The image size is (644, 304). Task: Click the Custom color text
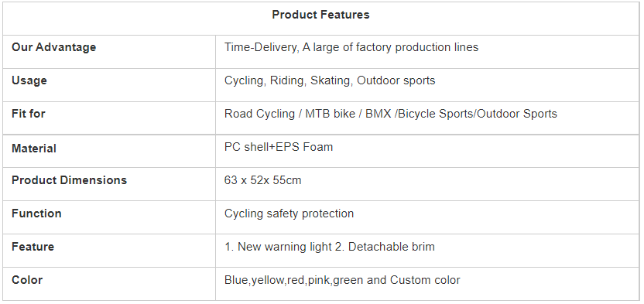[425, 280]
